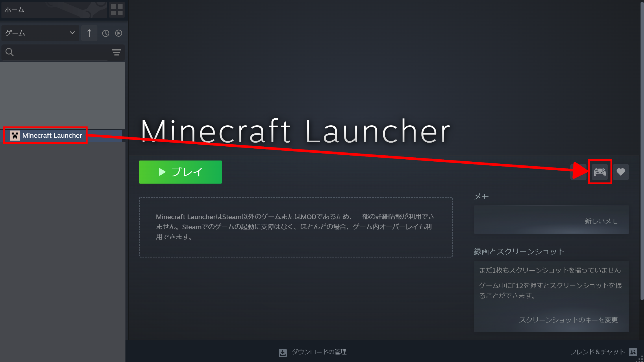The width and height of the screenshot is (644, 362).
Task: Click the green プレイ button
Action: pos(180,172)
